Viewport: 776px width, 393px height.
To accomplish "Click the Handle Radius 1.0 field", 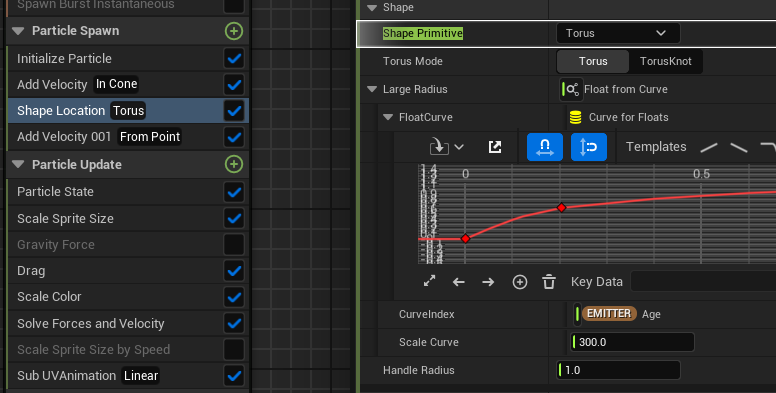I will pyautogui.click(x=618, y=370).
